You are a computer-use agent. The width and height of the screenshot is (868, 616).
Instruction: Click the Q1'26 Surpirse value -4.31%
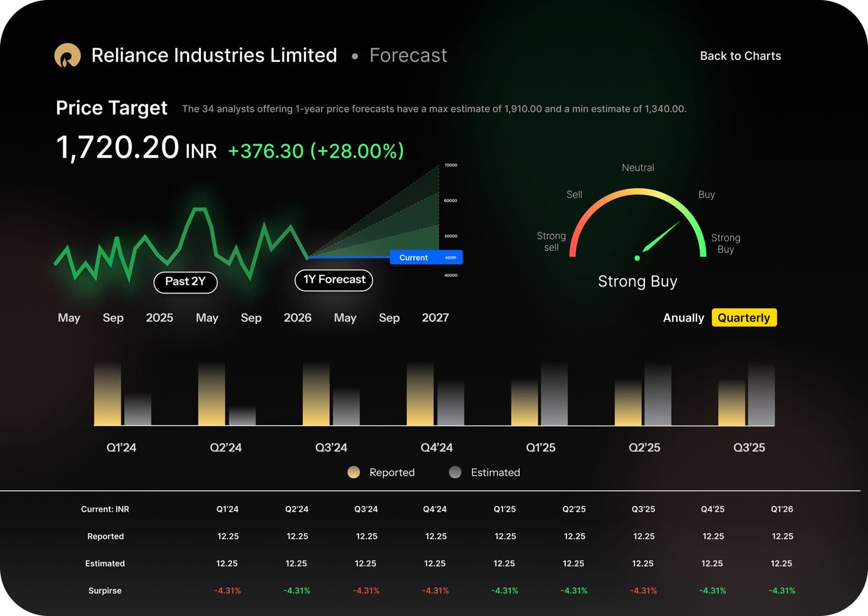782,590
